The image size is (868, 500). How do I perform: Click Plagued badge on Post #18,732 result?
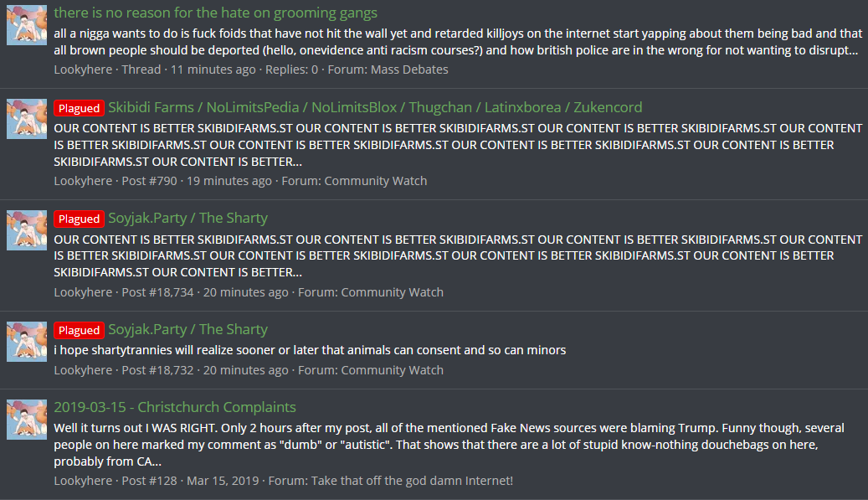click(x=80, y=330)
